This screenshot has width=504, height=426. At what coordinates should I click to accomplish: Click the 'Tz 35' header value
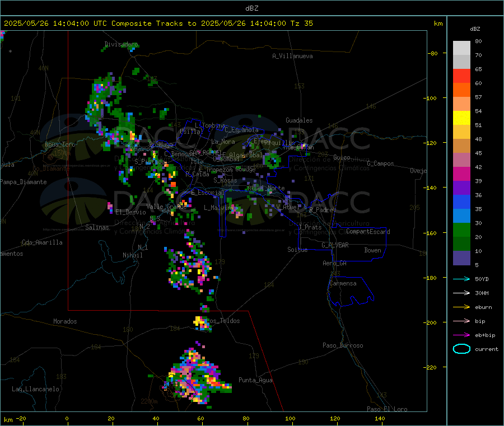(301, 24)
